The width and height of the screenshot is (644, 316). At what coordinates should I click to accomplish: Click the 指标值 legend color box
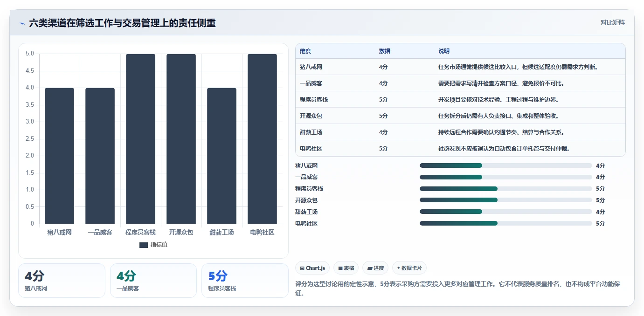[x=144, y=245]
